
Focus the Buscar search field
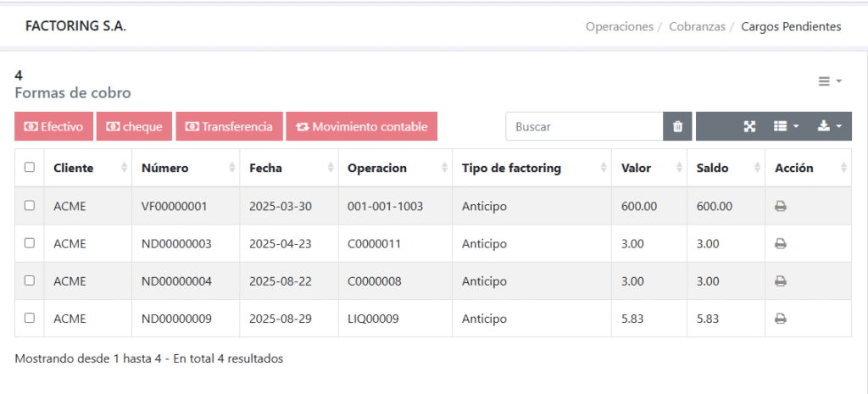pyautogui.click(x=584, y=126)
